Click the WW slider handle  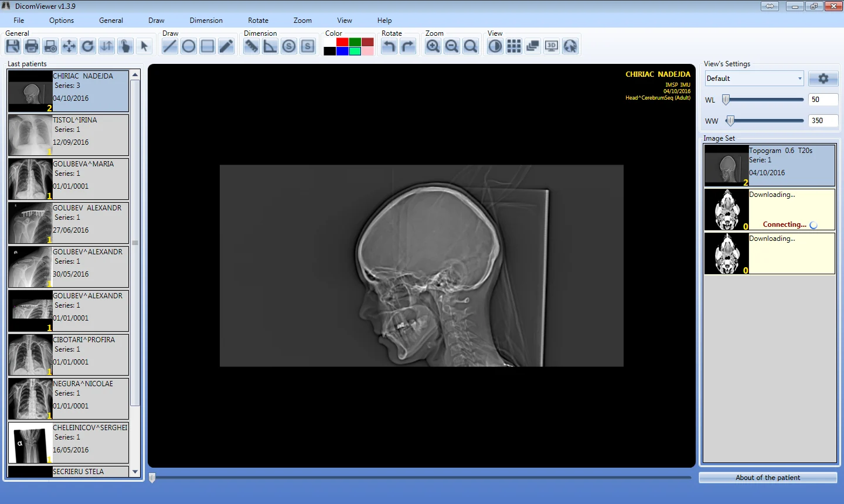(730, 121)
